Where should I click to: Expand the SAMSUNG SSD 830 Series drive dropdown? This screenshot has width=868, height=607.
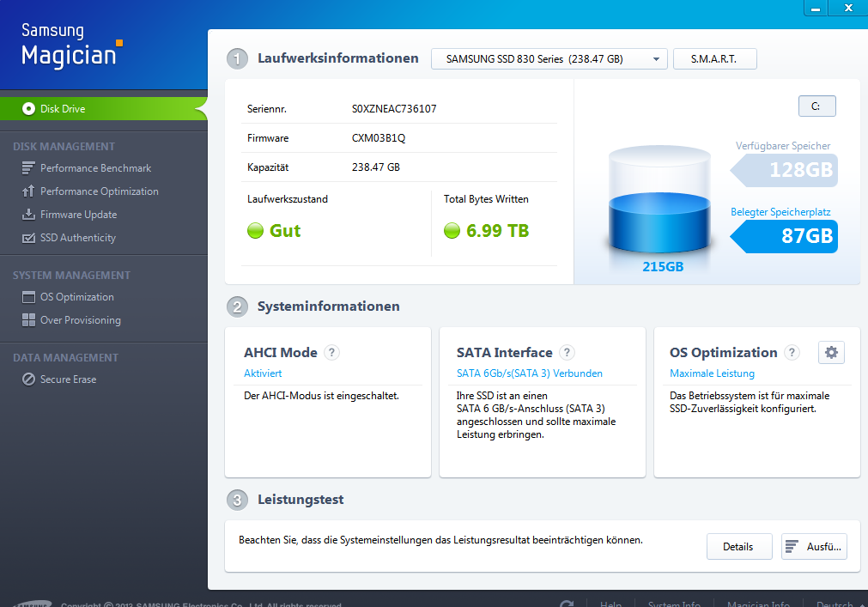point(549,58)
